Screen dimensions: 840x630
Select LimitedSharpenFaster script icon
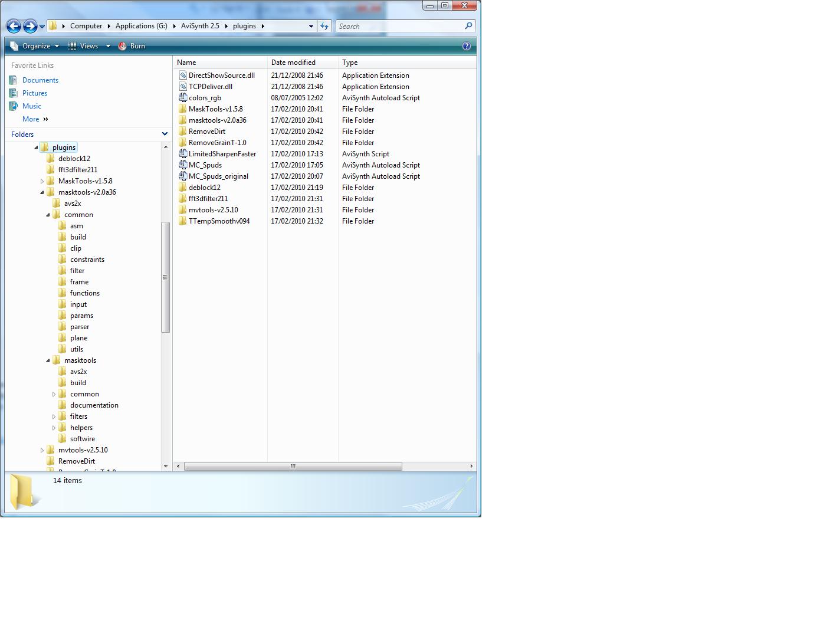pyautogui.click(x=183, y=154)
